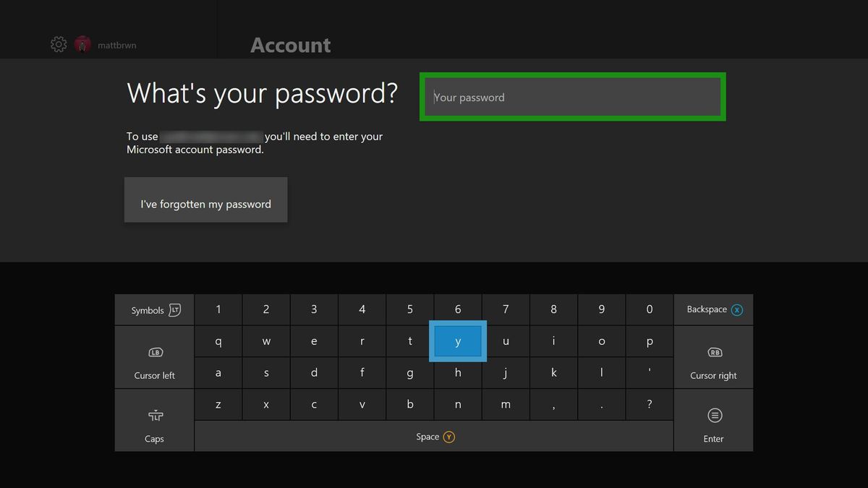The height and width of the screenshot is (488, 868).
Task: Click the letter q key
Action: (x=218, y=342)
